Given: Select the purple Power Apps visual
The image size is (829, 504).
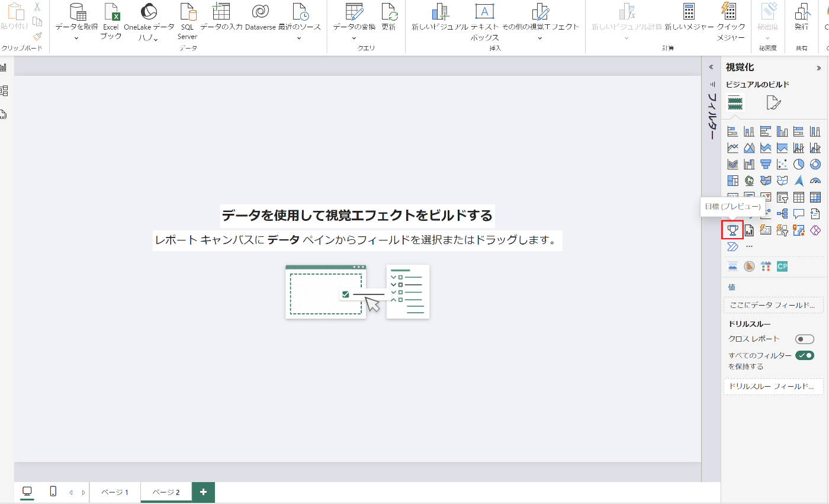Looking at the screenshot, I should coord(815,230).
